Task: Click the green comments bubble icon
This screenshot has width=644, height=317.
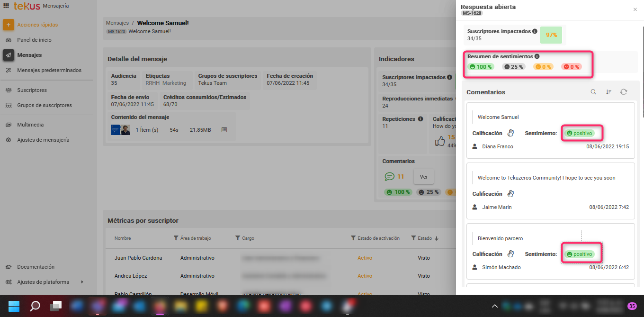Action: pyautogui.click(x=389, y=177)
